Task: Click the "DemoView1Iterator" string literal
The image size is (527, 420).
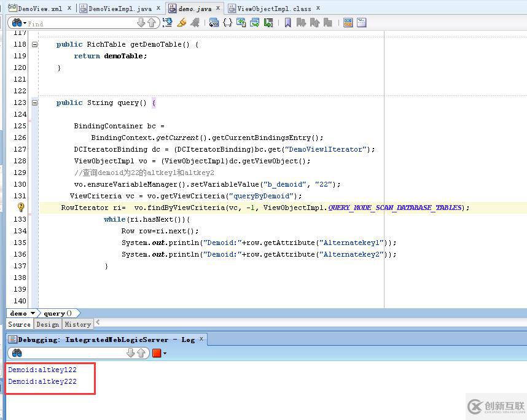Action: (327, 149)
